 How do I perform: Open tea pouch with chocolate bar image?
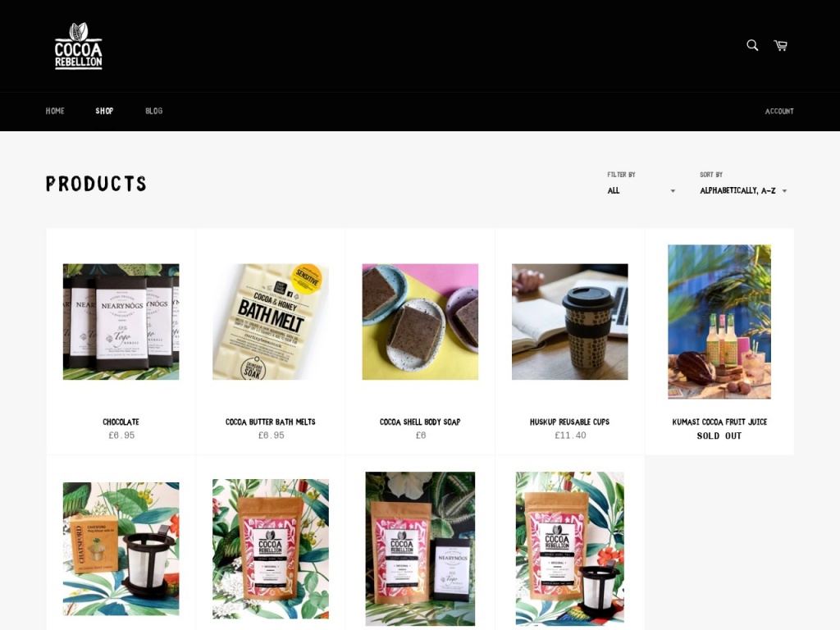pos(420,549)
